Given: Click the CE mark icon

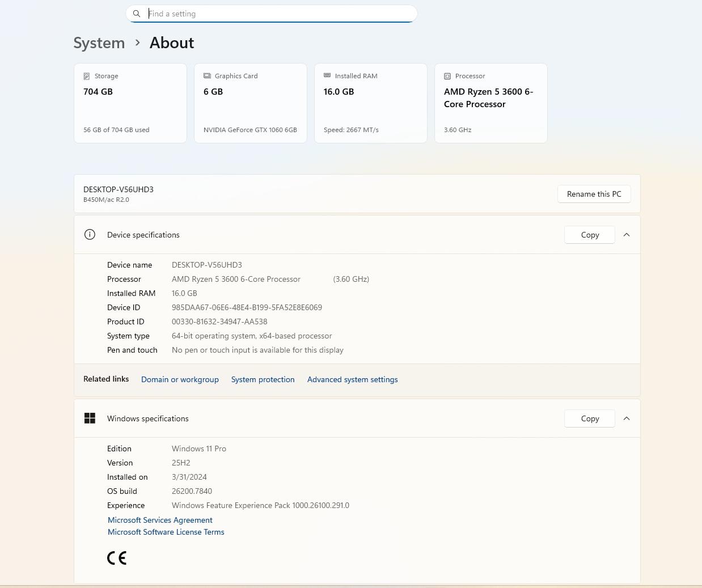Looking at the screenshot, I should point(117,558).
